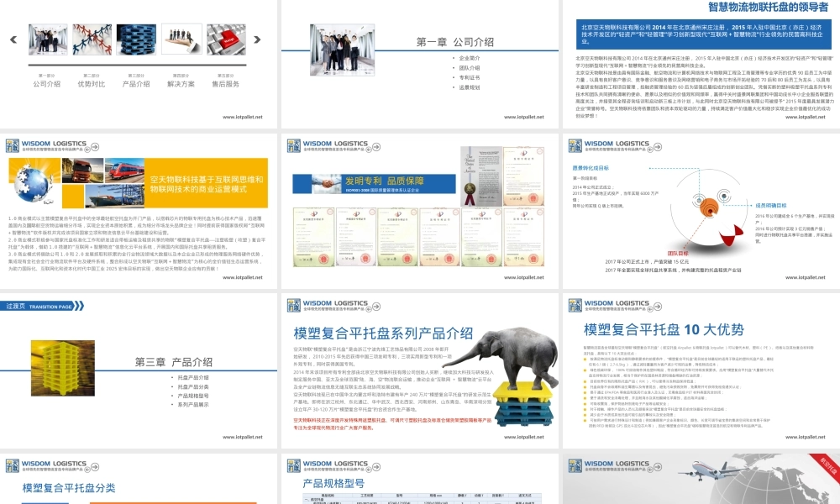Click the first certificate in the bottom row
This screenshot has height=504, width=840.
pos(314,237)
